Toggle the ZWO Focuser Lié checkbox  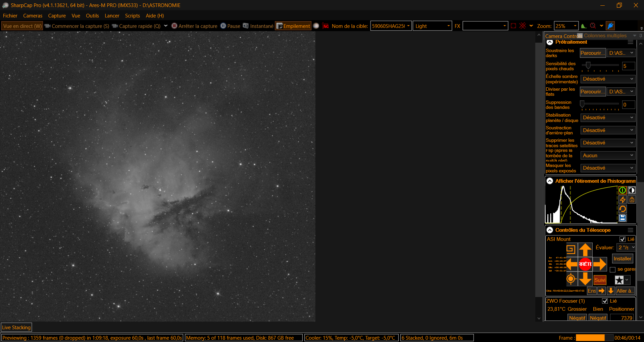tap(605, 301)
